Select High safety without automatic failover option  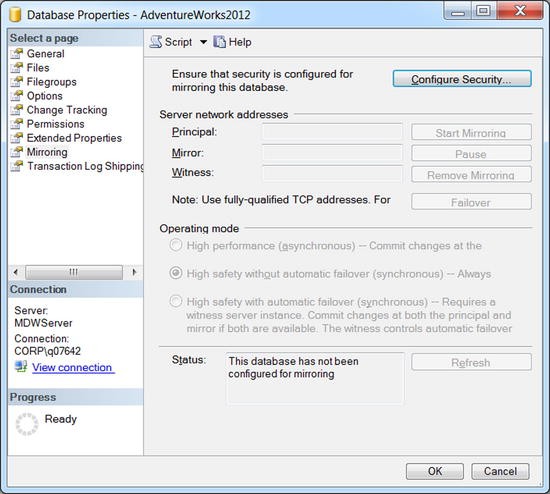pos(176,273)
